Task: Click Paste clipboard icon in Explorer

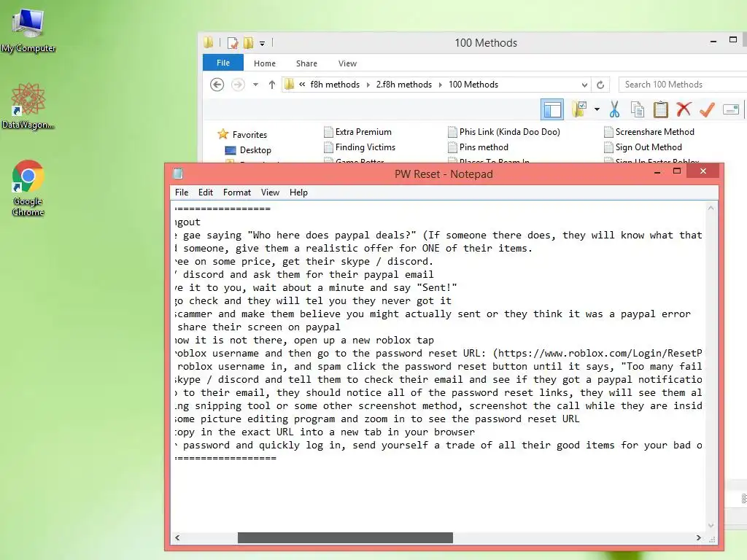Action: click(660, 109)
